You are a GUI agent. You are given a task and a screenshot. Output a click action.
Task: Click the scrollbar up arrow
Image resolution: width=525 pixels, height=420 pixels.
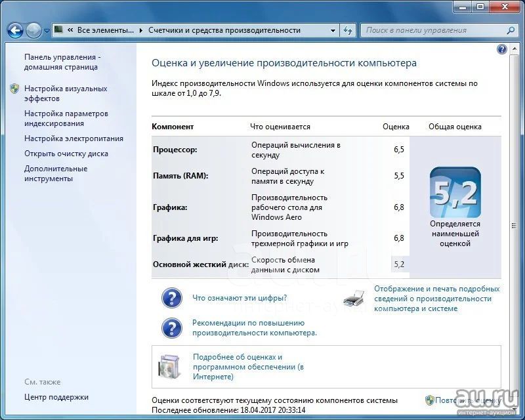tap(514, 49)
